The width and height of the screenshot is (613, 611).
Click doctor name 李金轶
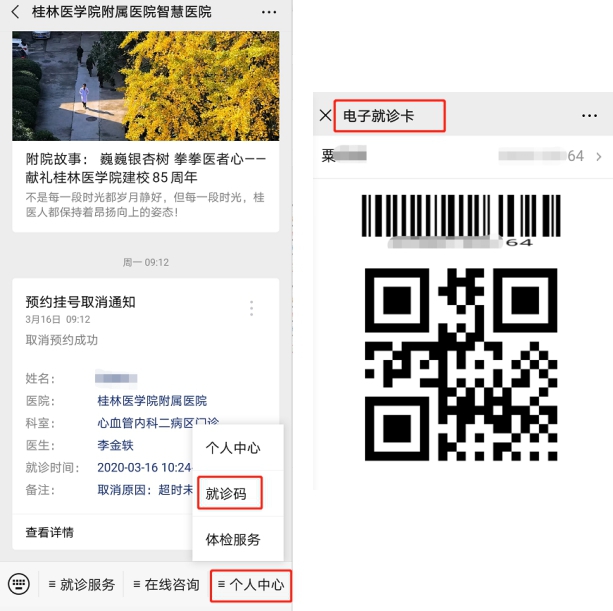[x=115, y=445]
